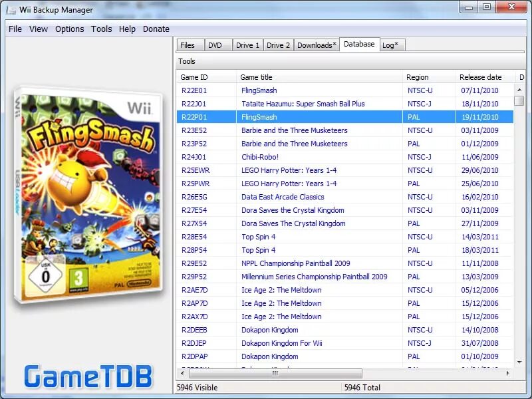Switch to the Log* tab

tap(392, 45)
